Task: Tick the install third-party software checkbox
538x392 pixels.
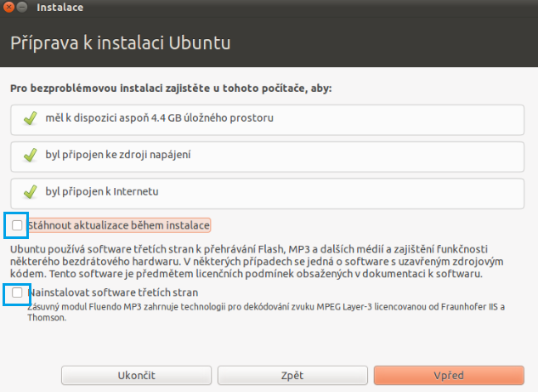Action: coord(18,293)
